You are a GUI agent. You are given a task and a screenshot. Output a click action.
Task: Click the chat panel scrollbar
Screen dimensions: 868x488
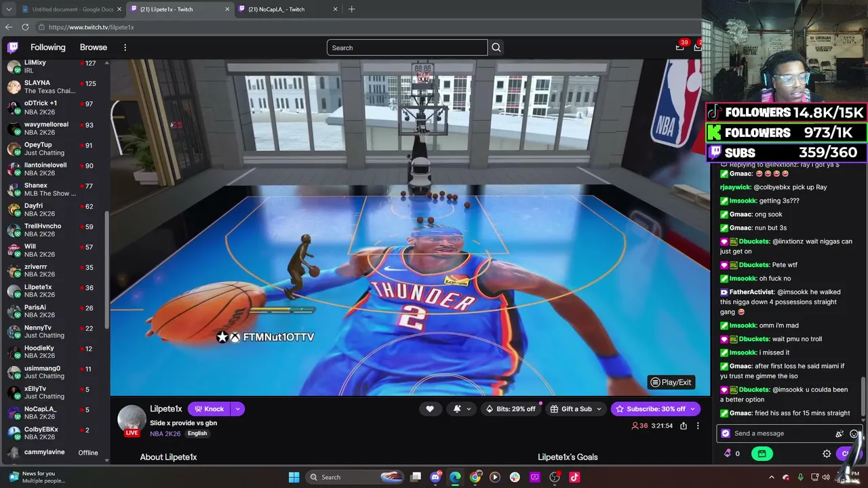tap(863, 395)
